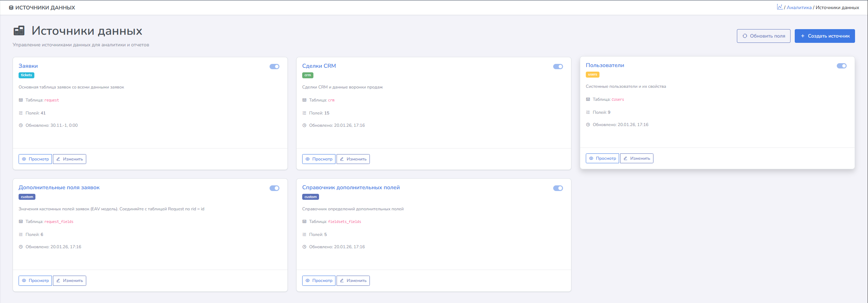View the Заявки source with Просмотр
The image size is (868, 303).
click(x=35, y=159)
